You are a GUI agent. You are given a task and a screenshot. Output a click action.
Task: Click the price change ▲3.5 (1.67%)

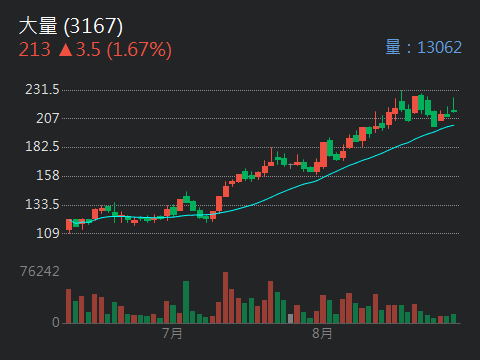tap(115, 50)
